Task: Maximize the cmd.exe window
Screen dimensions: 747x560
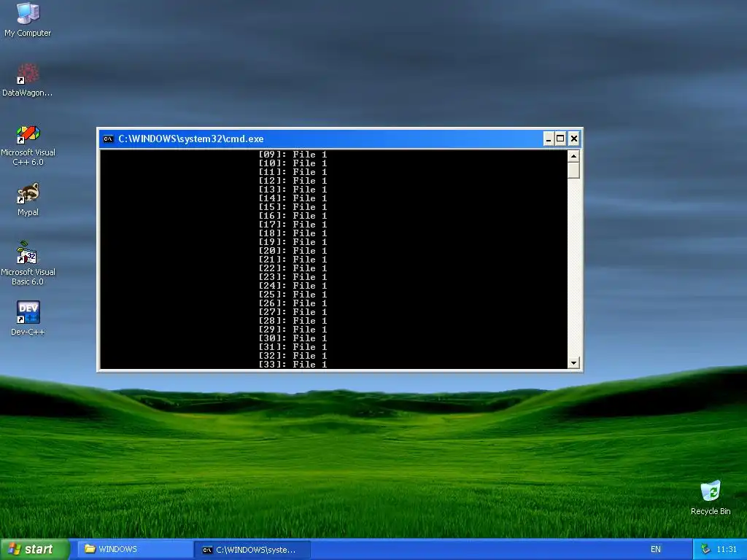Action: pos(561,139)
